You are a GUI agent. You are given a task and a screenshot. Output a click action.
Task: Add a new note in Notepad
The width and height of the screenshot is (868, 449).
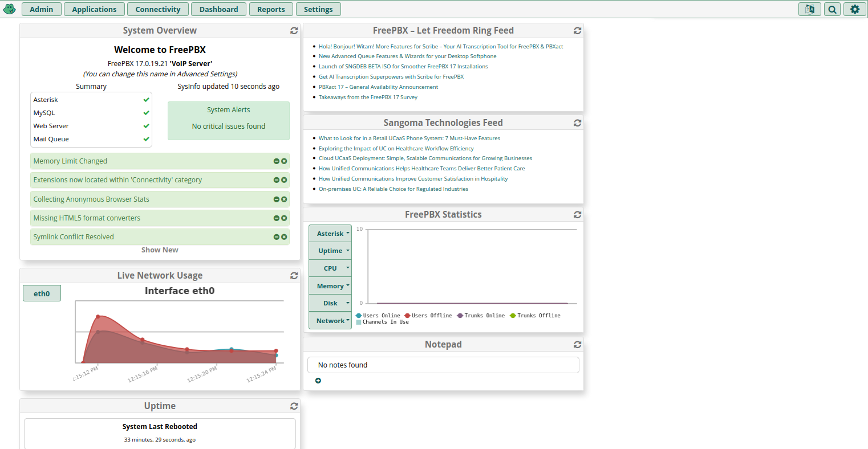tap(318, 381)
